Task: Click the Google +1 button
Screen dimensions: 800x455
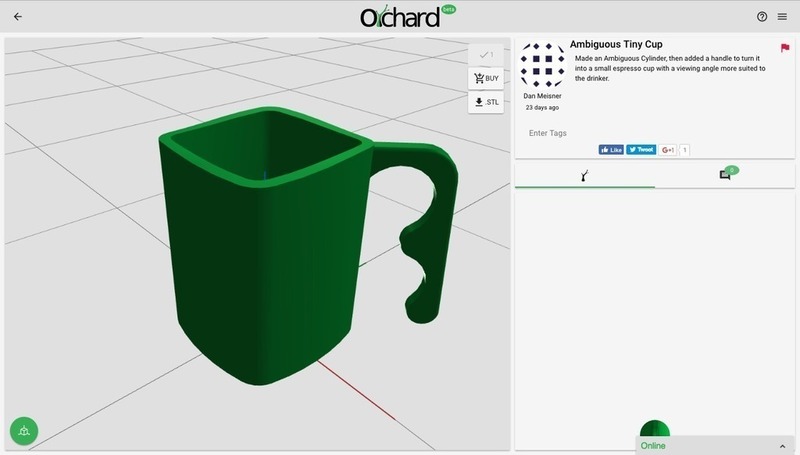Action: (x=667, y=150)
